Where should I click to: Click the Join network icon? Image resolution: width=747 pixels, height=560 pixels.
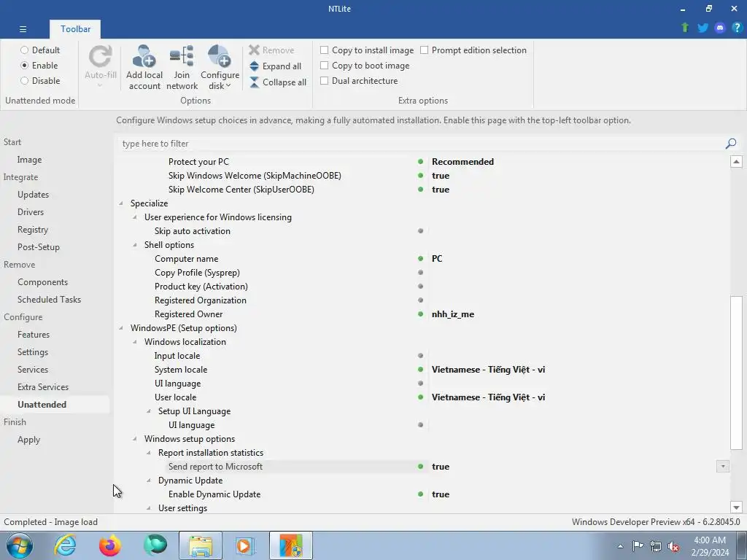tap(182, 57)
